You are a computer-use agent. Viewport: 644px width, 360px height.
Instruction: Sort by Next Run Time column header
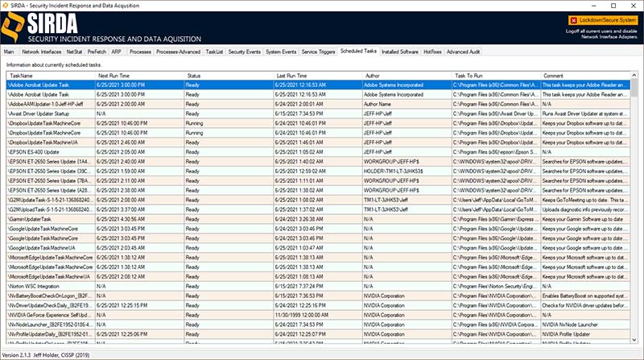pos(139,76)
